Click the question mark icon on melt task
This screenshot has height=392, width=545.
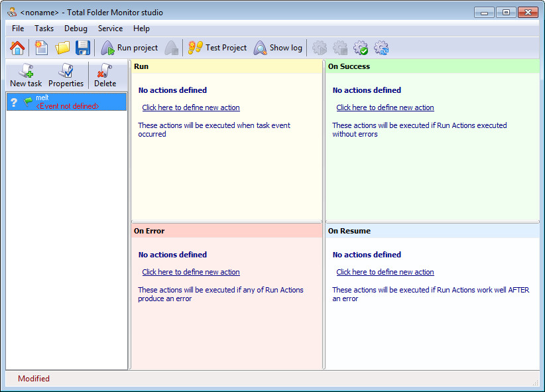[13, 102]
